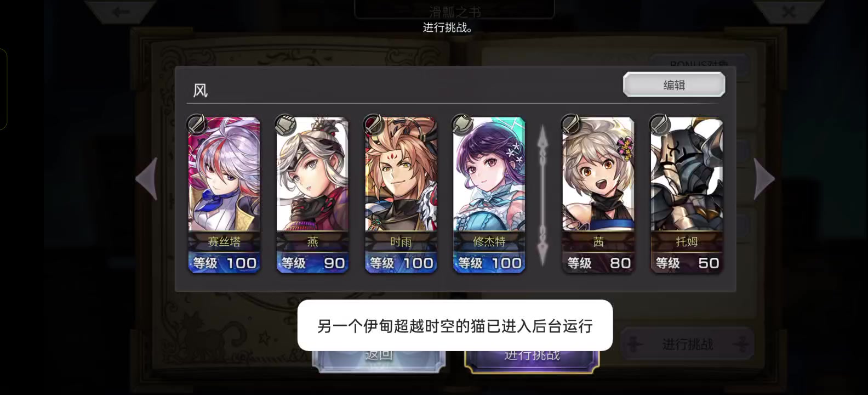Click the weapon icon on 托姆's card
The height and width of the screenshot is (395, 868).
point(659,125)
